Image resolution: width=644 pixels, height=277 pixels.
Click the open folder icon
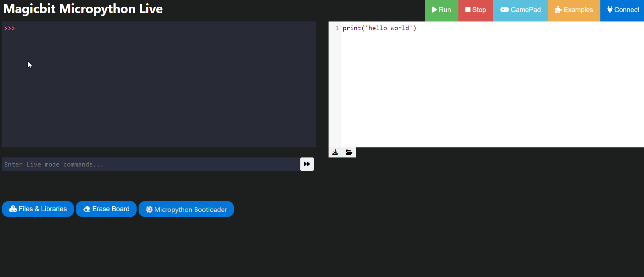tap(349, 152)
